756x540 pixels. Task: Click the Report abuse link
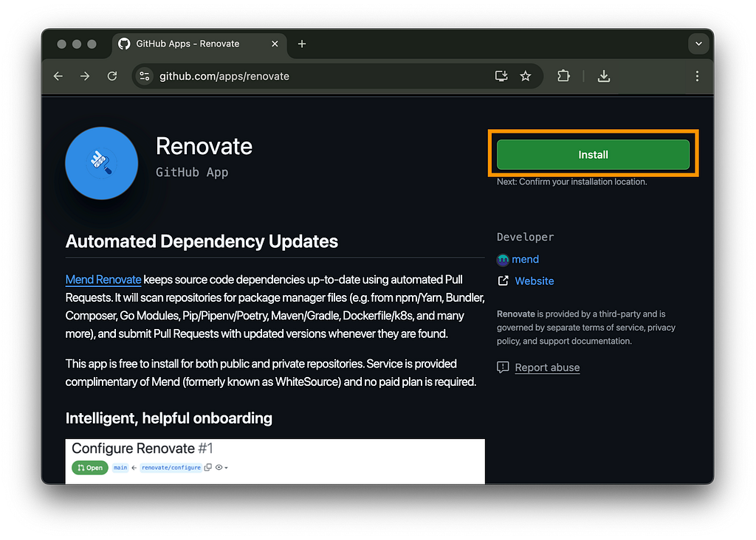547,367
